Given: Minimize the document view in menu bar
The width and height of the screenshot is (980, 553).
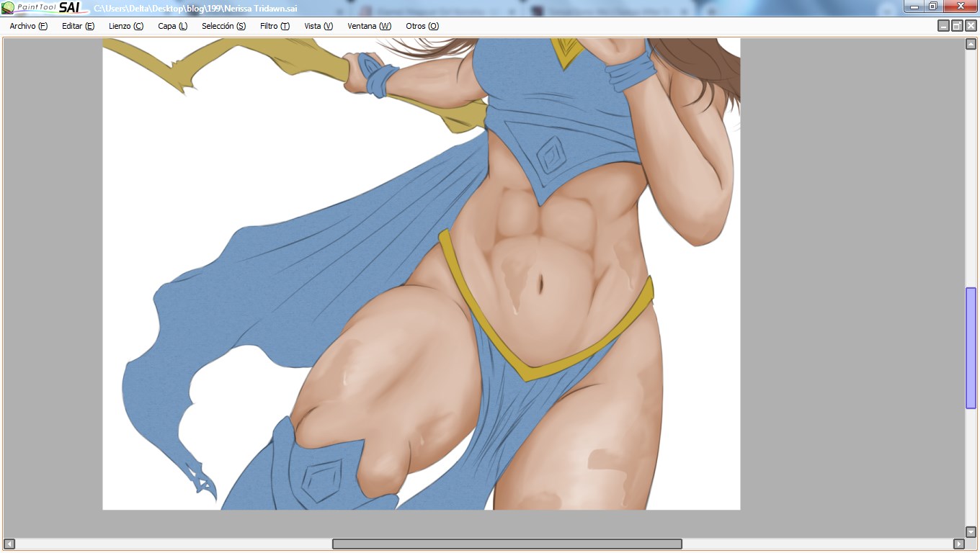Looking at the screenshot, I should click(943, 26).
